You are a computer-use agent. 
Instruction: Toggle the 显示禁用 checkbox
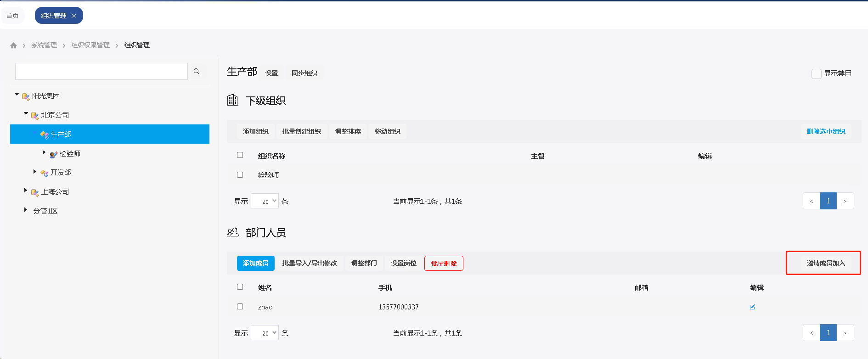[x=816, y=73]
